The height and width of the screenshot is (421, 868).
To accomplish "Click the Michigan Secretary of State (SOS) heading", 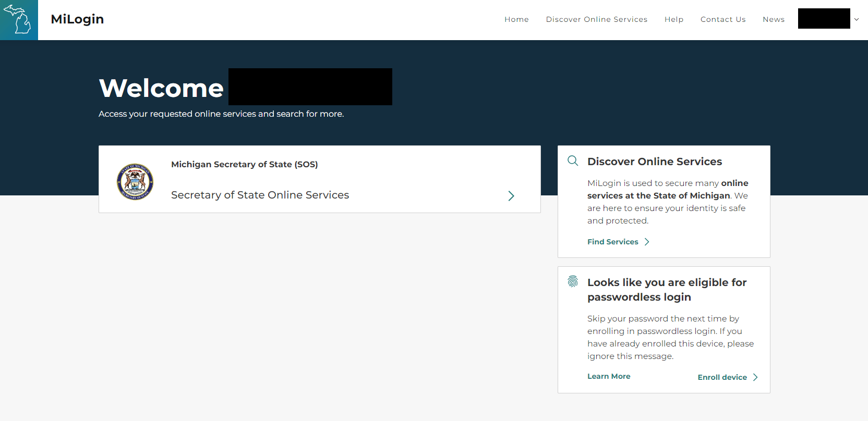I will 244,164.
